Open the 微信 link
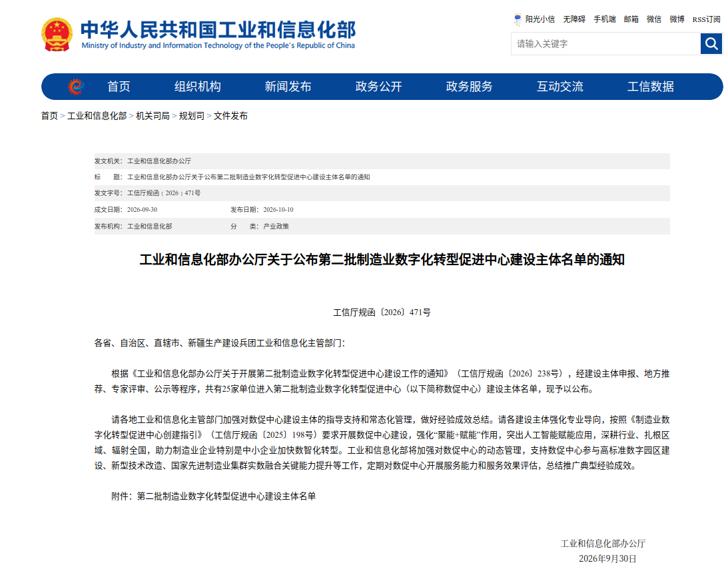 pyautogui.click(x=653, y=19)
